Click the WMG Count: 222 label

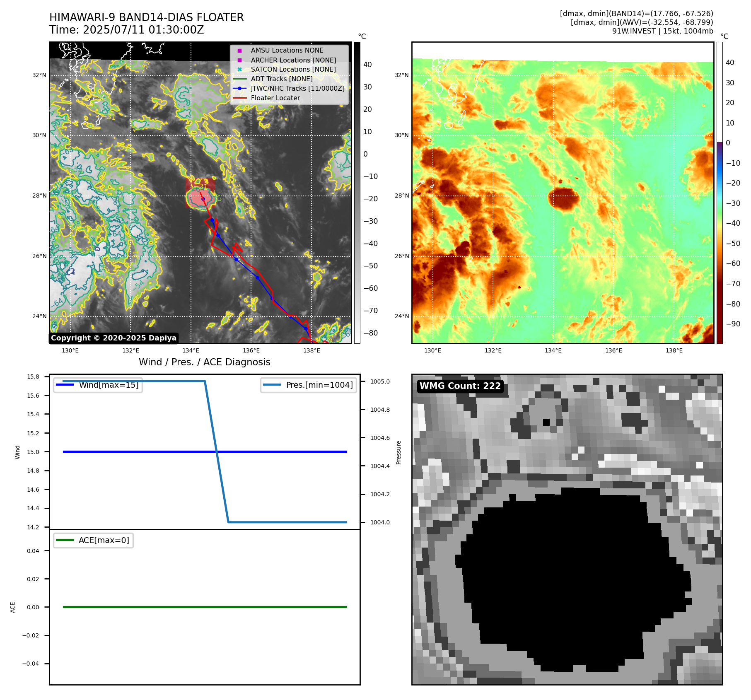pyautogui.click(x=460, y=386)
